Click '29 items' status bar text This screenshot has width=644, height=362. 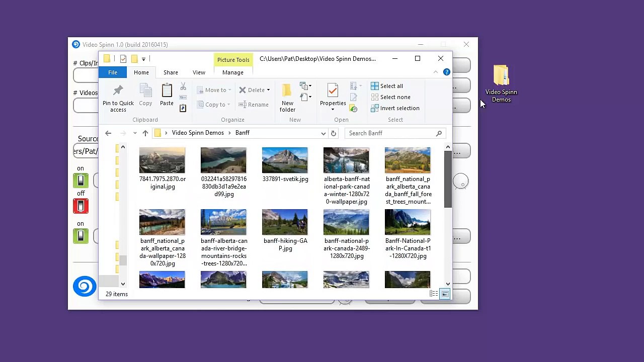[x=117, y=294]
